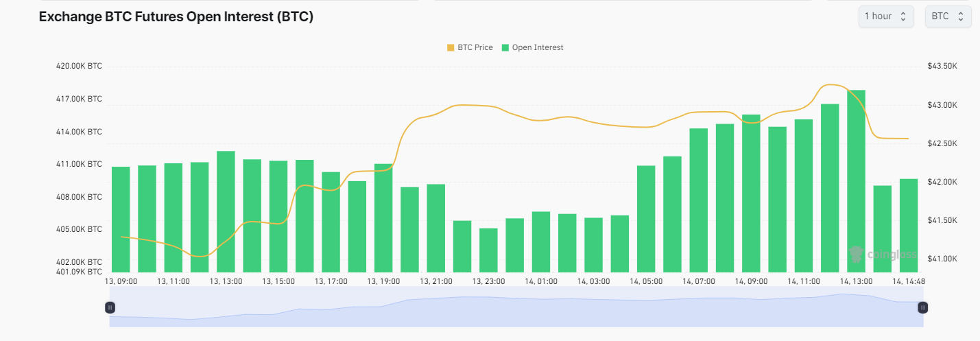Grab the right range slider handle

point(923,307)
